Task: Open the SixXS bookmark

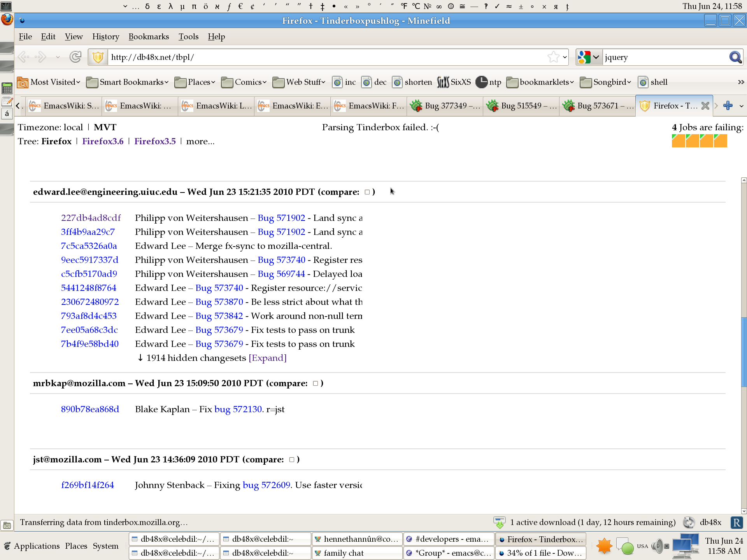Action: point(454,82)
